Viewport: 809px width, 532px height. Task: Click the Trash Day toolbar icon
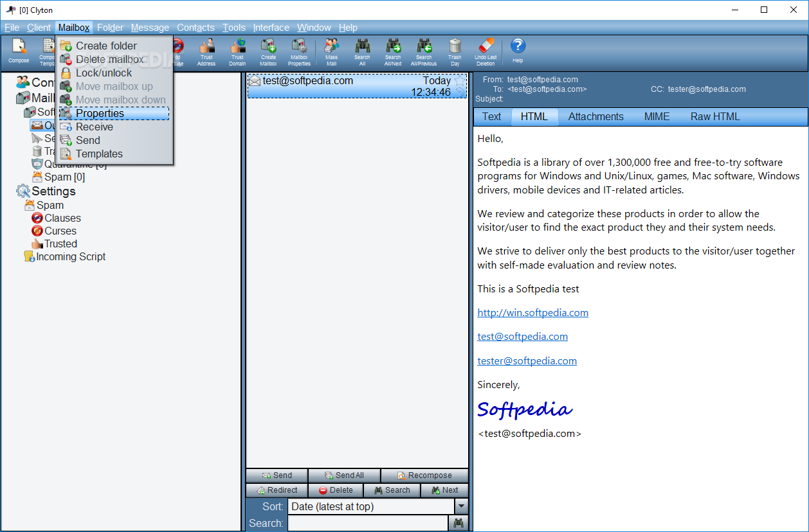(x=455, y=52)
